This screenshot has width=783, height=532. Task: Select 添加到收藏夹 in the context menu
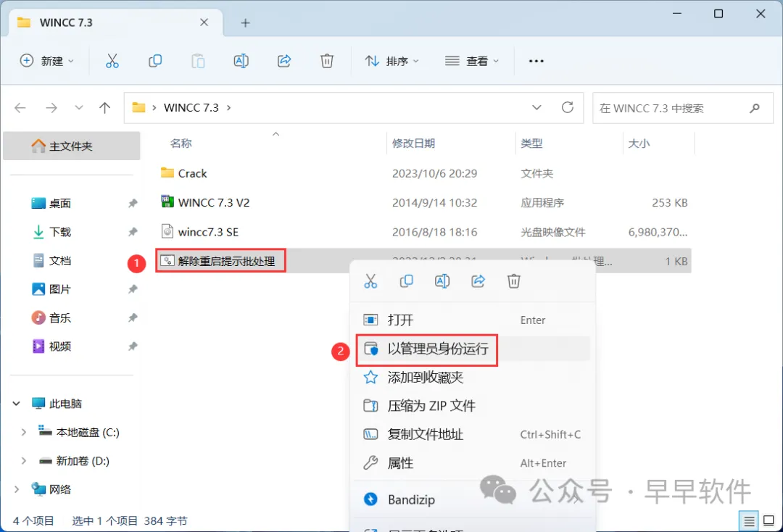[473, 378]
